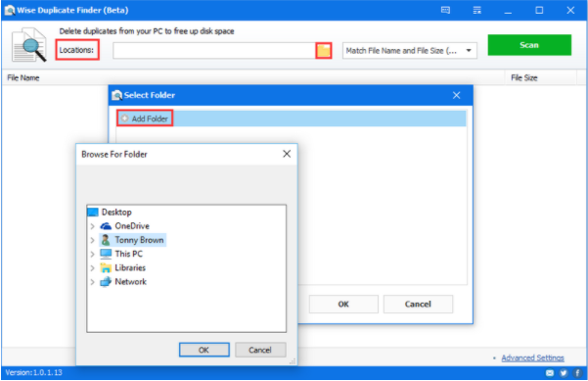Viewport: 588px width, 381px height.
Task: Open the Advanced Settings link
Action: tap(532, 357)
